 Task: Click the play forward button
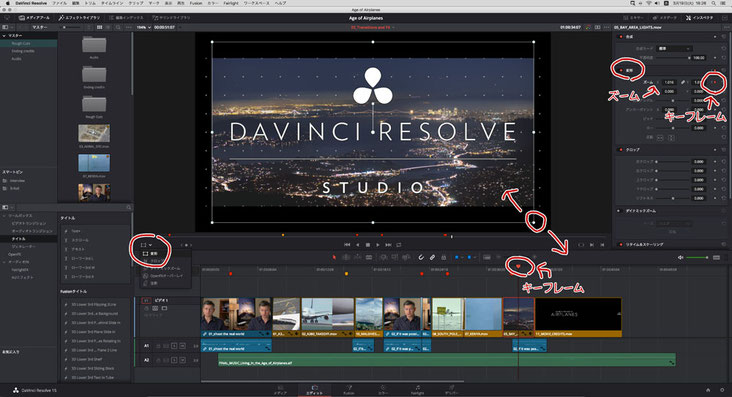pos(378,245)
